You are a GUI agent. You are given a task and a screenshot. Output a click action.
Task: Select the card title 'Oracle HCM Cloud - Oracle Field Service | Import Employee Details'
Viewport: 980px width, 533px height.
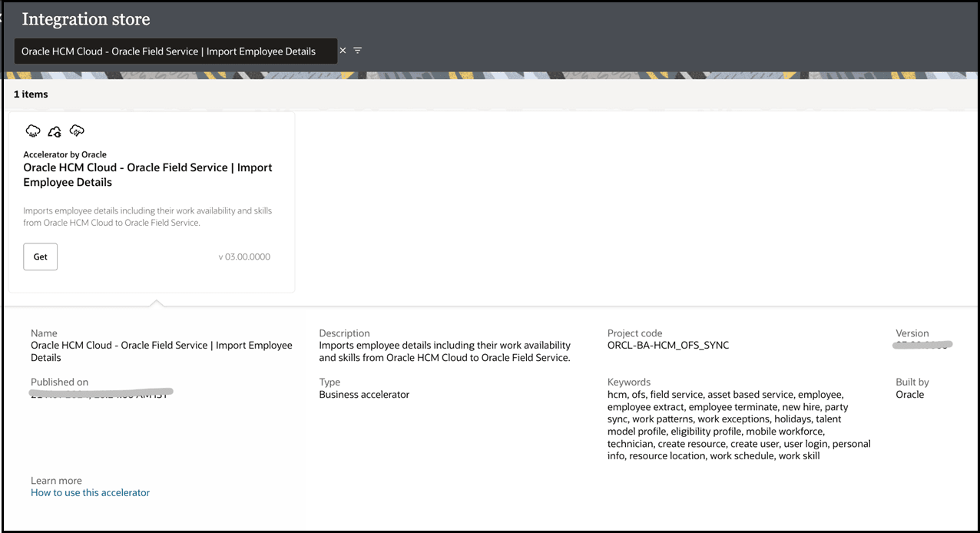point(147,175)
